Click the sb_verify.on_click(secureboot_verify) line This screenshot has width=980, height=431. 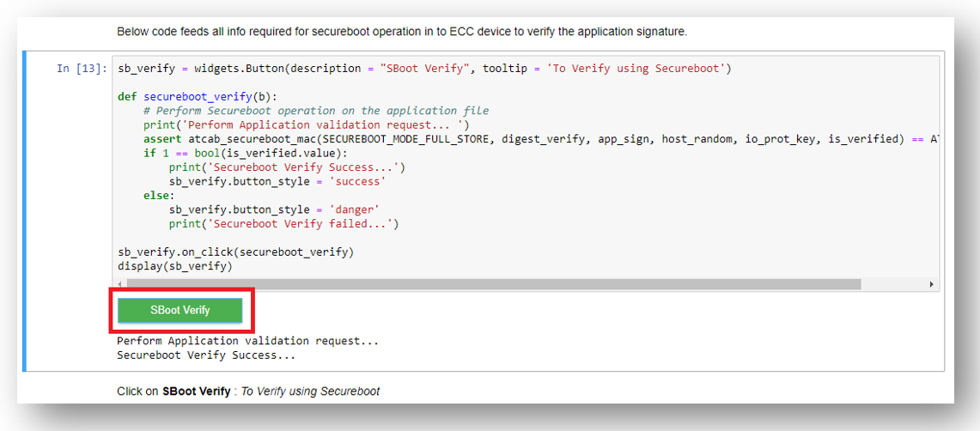pos(235,252)
